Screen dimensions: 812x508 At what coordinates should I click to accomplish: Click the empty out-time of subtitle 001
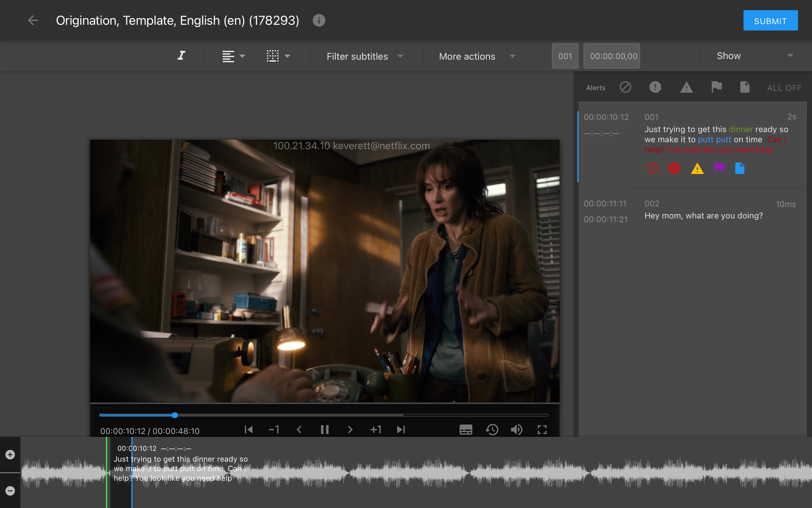click(x=601, y=133)
